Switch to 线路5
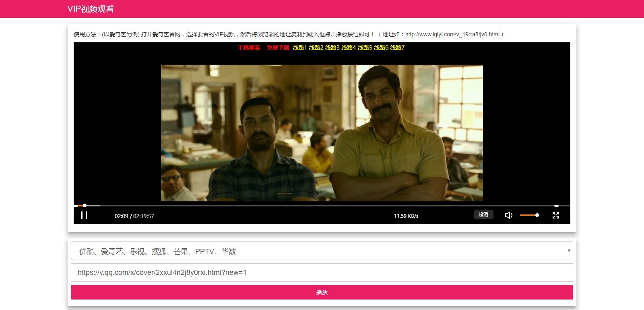Viewport: 644px width, 310px height. pyautogui.click(x=365, y=48)
